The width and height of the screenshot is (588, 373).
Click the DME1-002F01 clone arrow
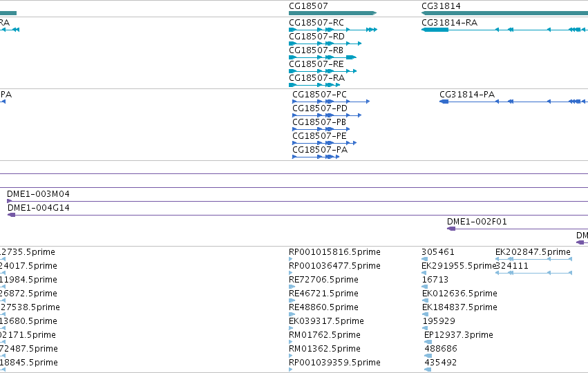pyautogui.click(x=451, y=229)
